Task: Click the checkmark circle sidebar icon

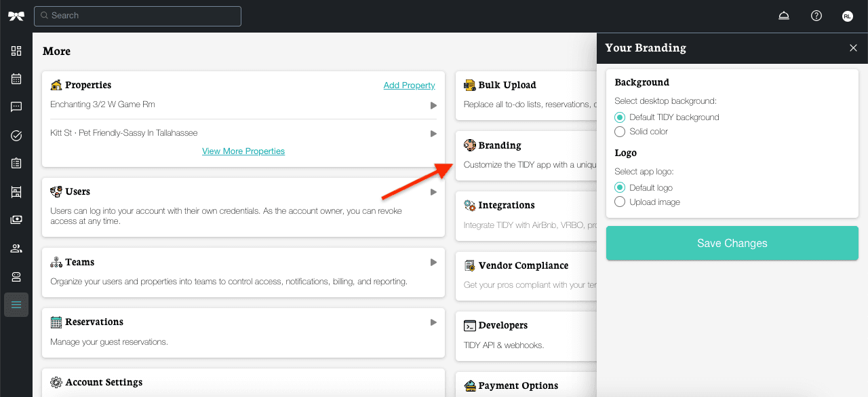Action: click(16, 136)
